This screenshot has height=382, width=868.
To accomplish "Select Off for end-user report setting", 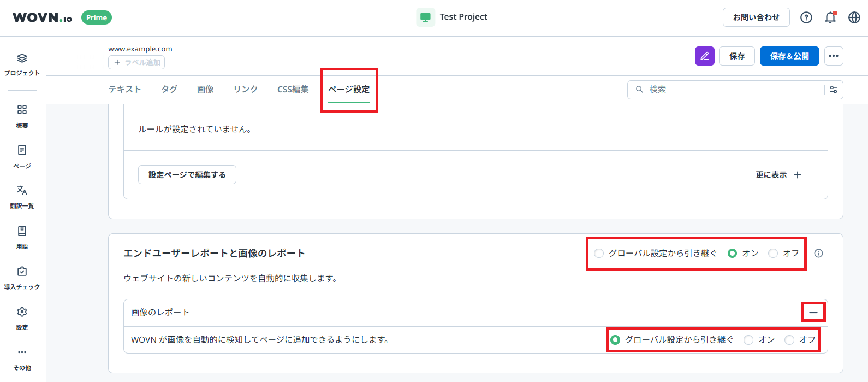I will 773,254.
